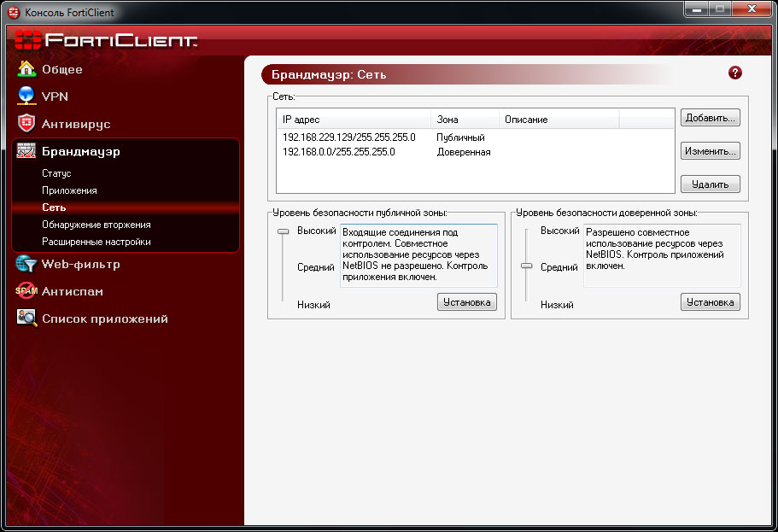Click the Удалить button
778x532 pixels.
(710, 184)
